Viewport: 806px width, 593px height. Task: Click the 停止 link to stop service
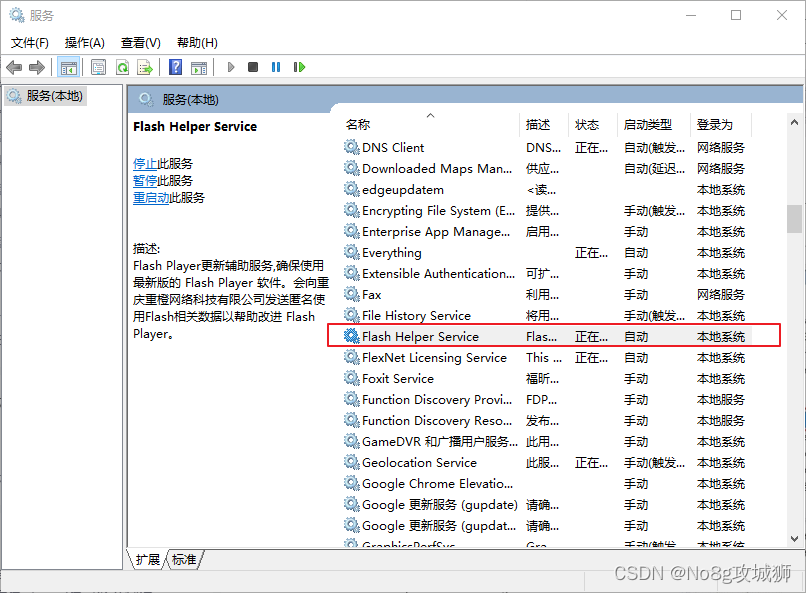145,164
